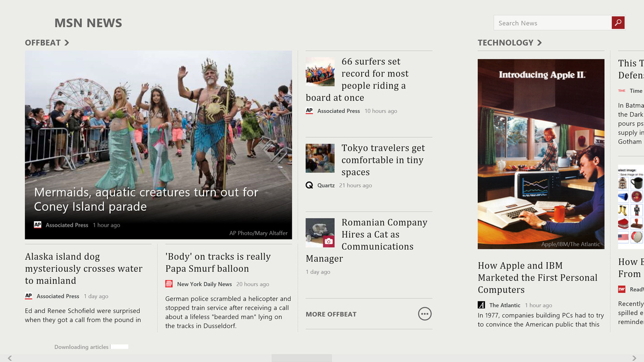This screenshot has height=362, width=644.
Task: Open Romanian Company Hires a Cat headline
Action: click(367, 240)
